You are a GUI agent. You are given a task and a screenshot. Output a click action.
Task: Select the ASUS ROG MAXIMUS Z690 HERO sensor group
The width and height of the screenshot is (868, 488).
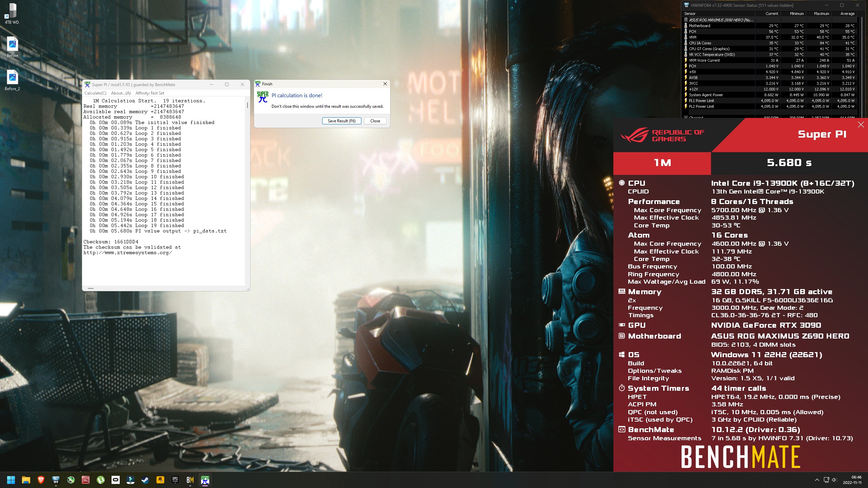(770, 20)
